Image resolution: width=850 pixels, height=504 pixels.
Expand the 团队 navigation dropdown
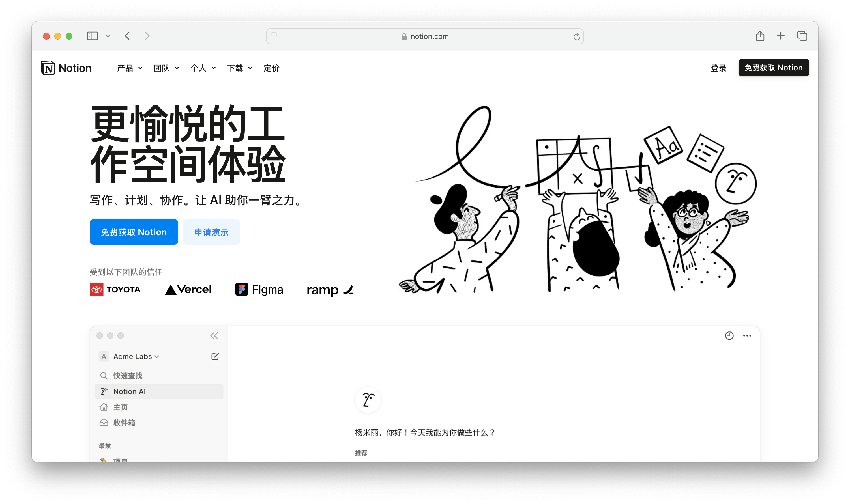pyautogui.click(x=166, y=68)
